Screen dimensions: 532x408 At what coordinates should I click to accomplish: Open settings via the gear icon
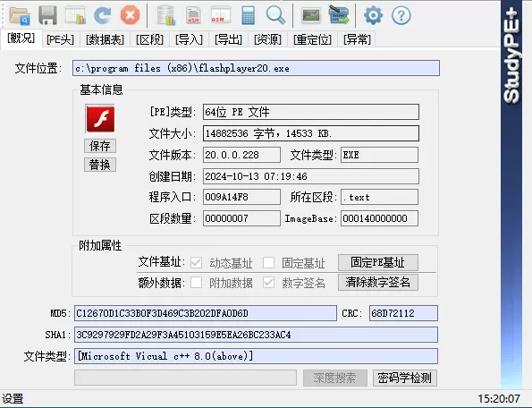(373, 15)
